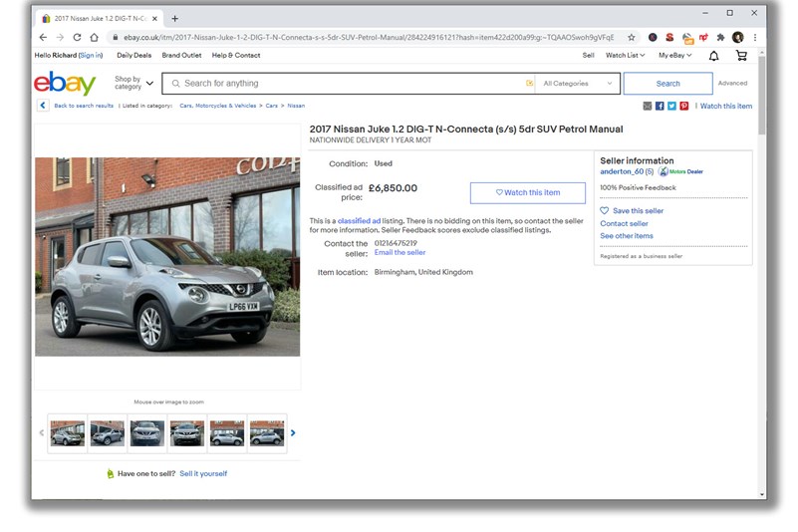The image size is (798, 532).
Task: Click the image search icon in search box
Action: (529, 84)
